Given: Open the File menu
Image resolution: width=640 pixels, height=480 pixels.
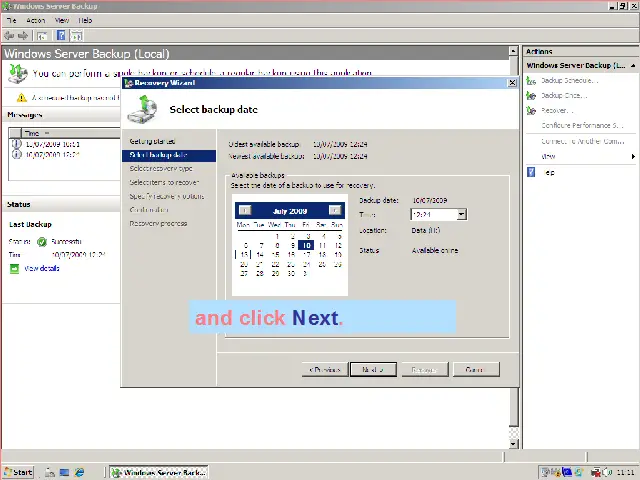Looking at the screenshot, I should (x=11, y=20).
